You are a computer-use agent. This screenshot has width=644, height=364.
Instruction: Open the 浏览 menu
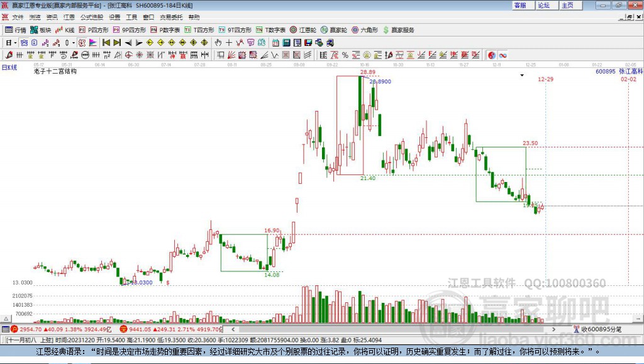(35, 17)
